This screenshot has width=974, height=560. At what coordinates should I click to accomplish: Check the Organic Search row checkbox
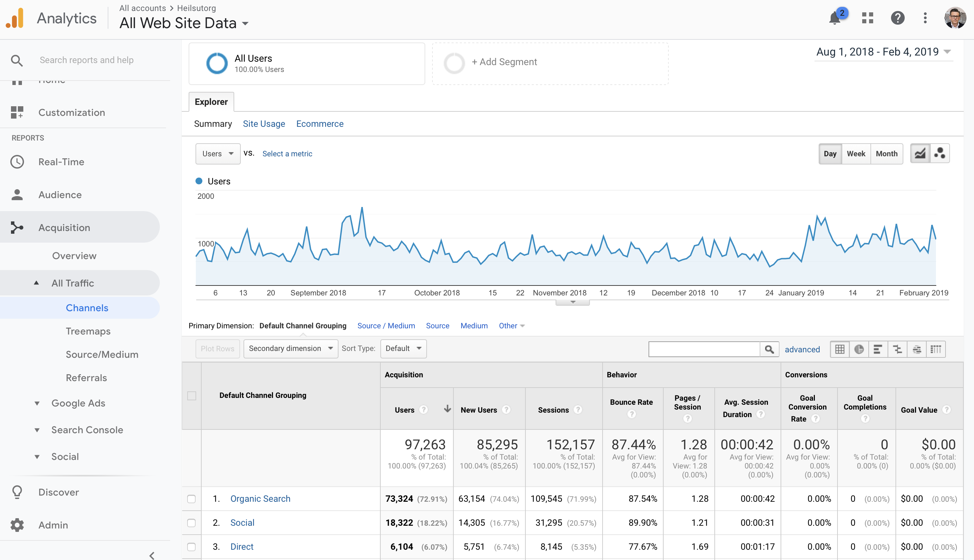[x=191, y=499]
